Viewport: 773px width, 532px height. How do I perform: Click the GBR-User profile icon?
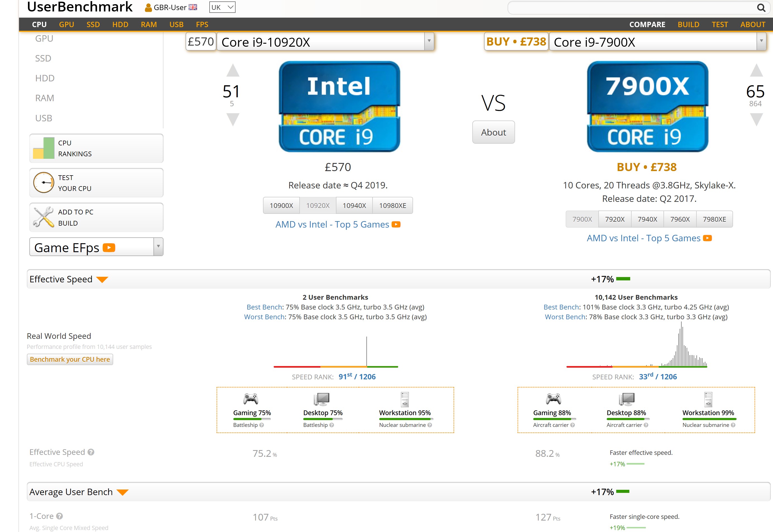(x=148, y=8)
